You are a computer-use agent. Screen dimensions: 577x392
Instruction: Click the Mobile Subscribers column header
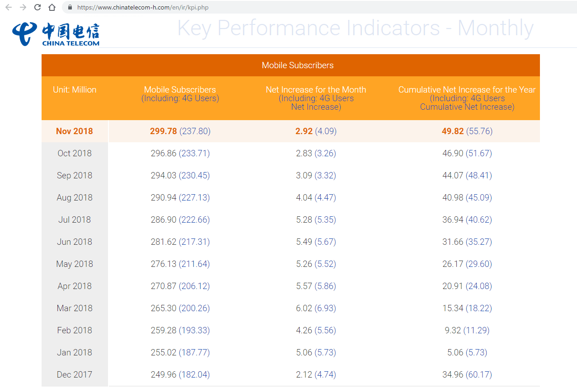coord(180,90)
